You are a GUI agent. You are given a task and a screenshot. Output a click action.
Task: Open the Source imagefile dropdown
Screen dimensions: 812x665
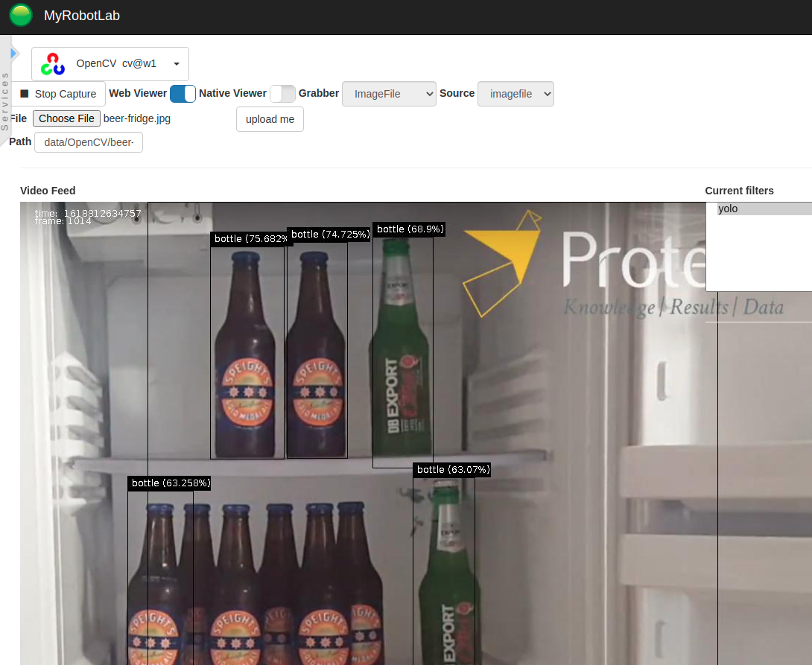[516, 94]
